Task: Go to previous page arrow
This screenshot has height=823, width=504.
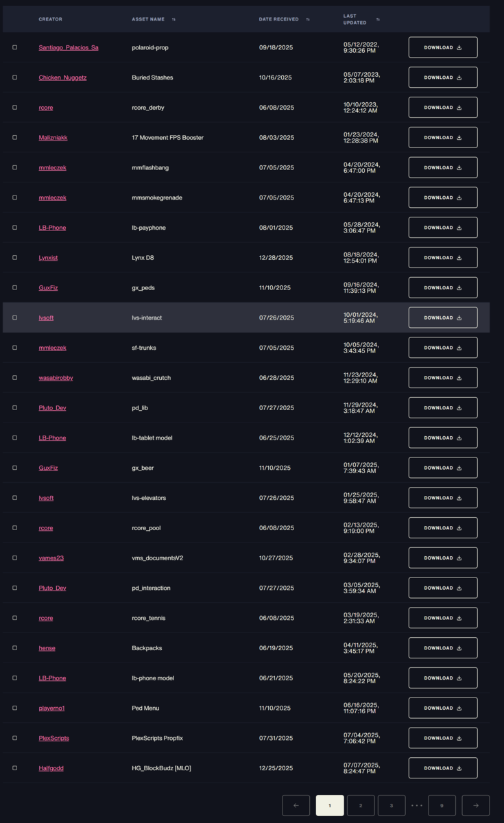Action: pyautogui.click(x=296, y=805)
